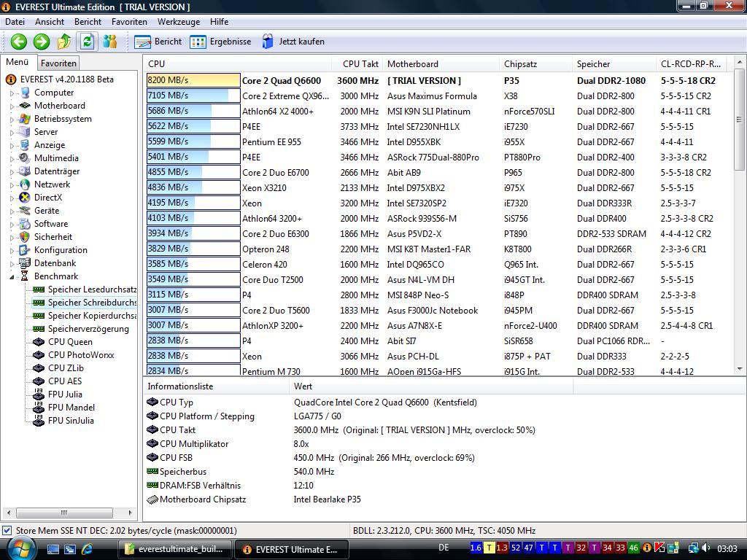
Task: Open the CPU Queen benchmark icon
Action: [x=39, y=342]
